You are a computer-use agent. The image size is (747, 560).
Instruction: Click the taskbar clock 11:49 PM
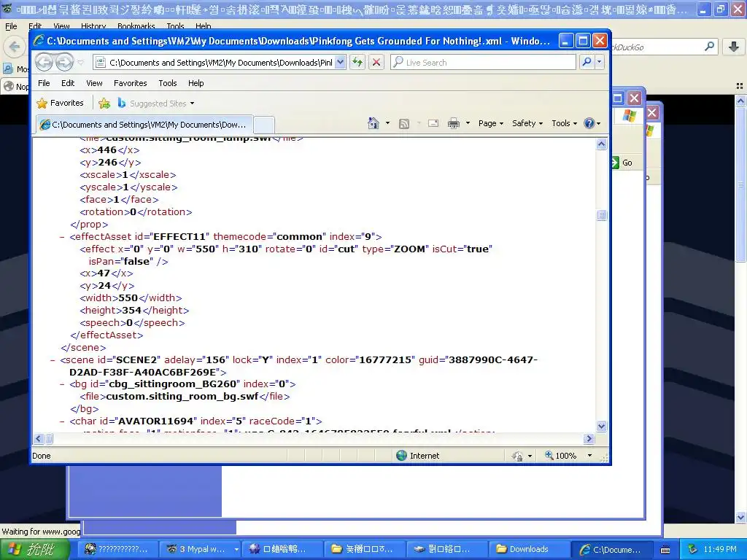pyautogui.click(x=720, y=549)
